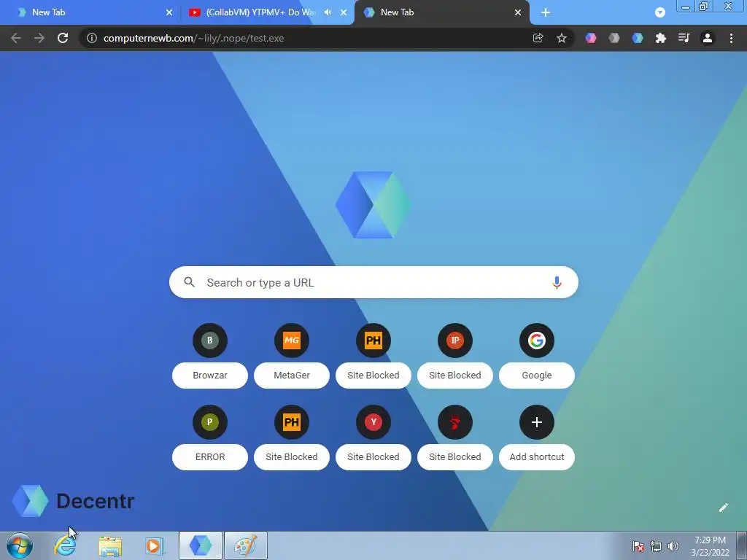Open the Browzar shortcut icon
747x560 pixels.
[209, 341]
